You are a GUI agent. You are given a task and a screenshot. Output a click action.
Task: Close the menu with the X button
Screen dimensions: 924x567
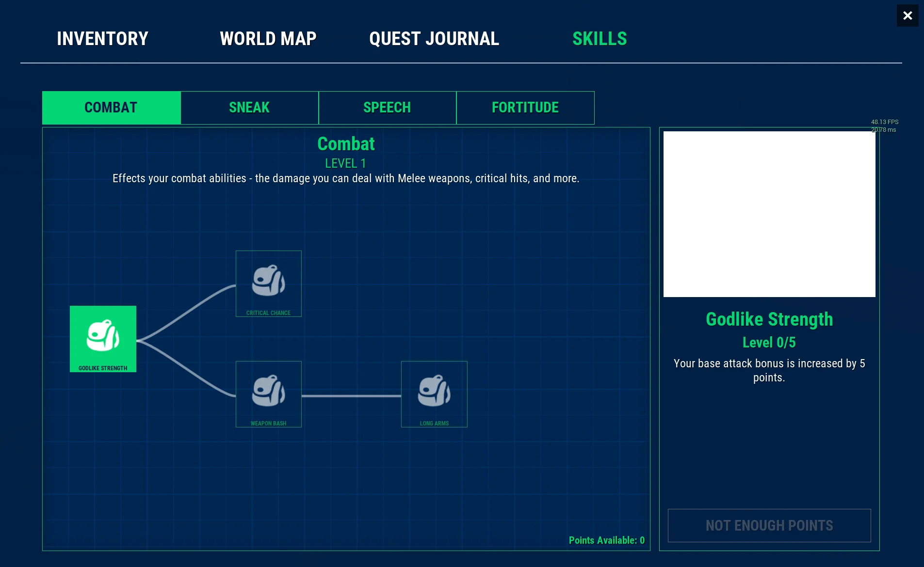[x=908, y=16]
